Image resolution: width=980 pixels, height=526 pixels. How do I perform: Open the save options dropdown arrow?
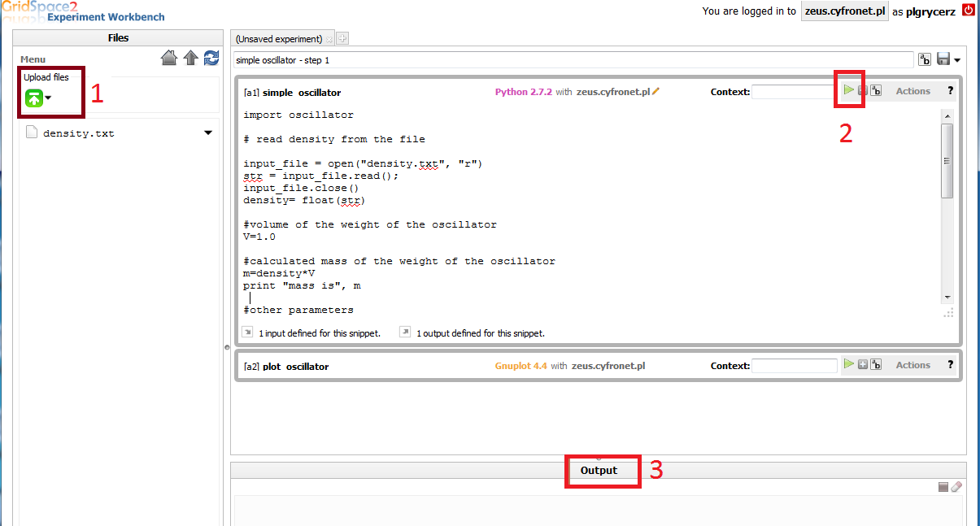pyautogui.click(x=958, y=60)
